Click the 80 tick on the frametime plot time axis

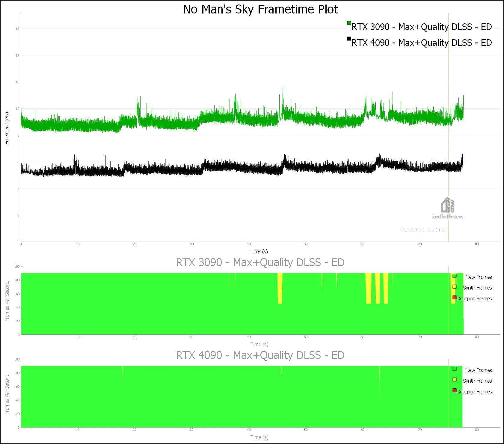pos(477,244)
